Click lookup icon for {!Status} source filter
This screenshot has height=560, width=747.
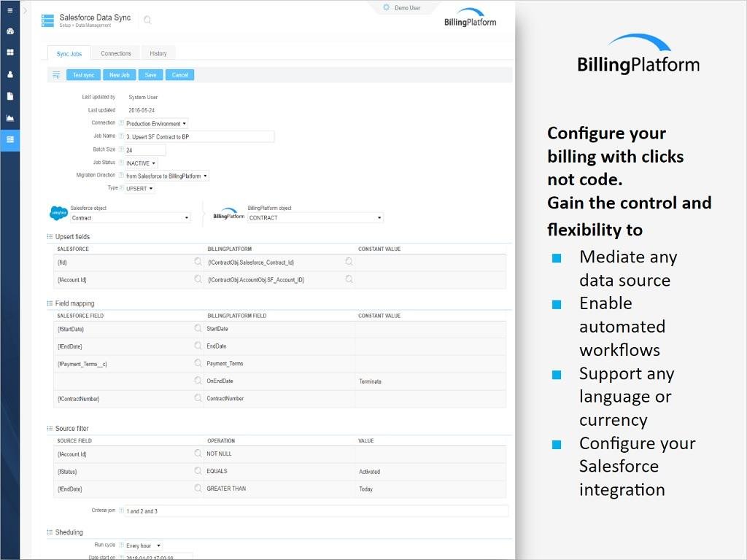click(198, 471)
